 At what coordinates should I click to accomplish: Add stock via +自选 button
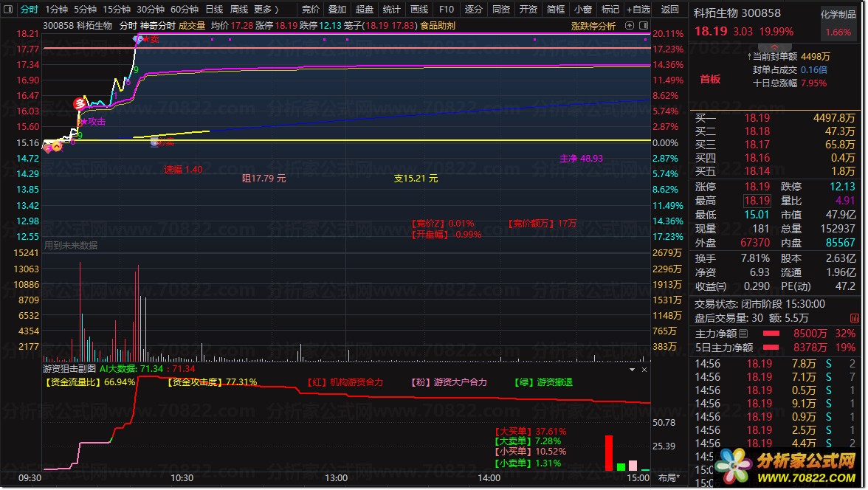pyautogui.click(x=638, y=10)
